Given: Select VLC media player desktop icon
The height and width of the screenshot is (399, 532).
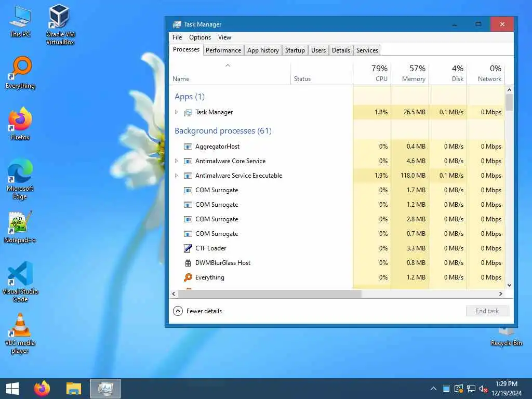Looking at the screenshot, I should 20,333.
